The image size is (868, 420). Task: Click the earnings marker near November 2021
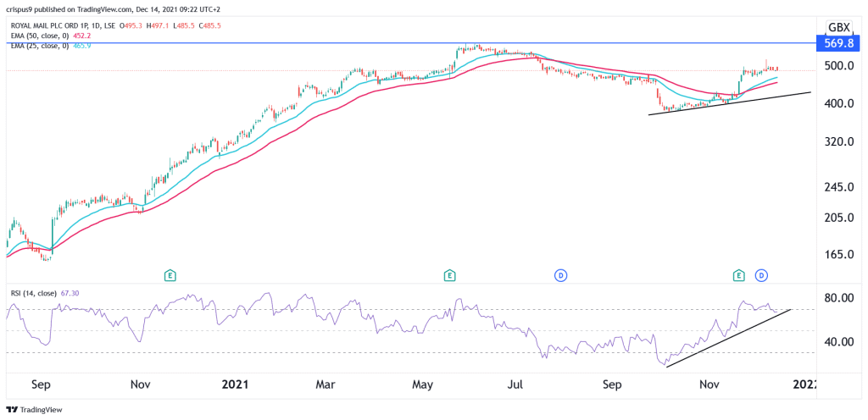[x=738, y=274]
